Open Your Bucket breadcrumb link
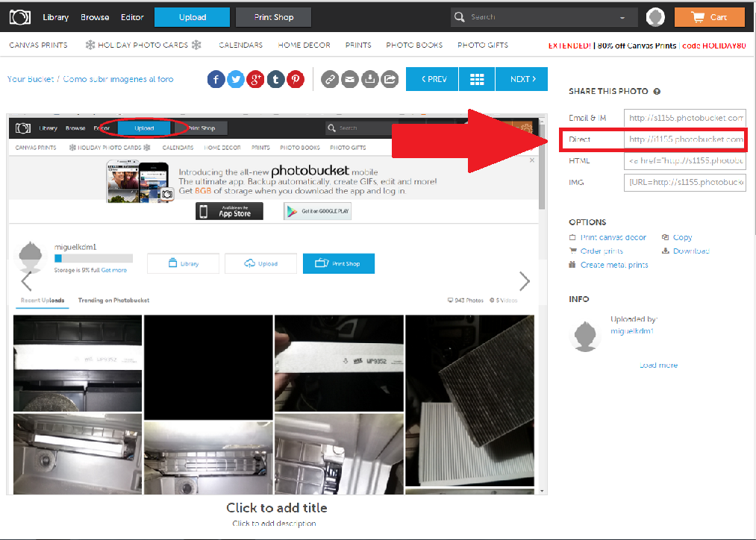 pyautogui.click(x=31, y=79)
